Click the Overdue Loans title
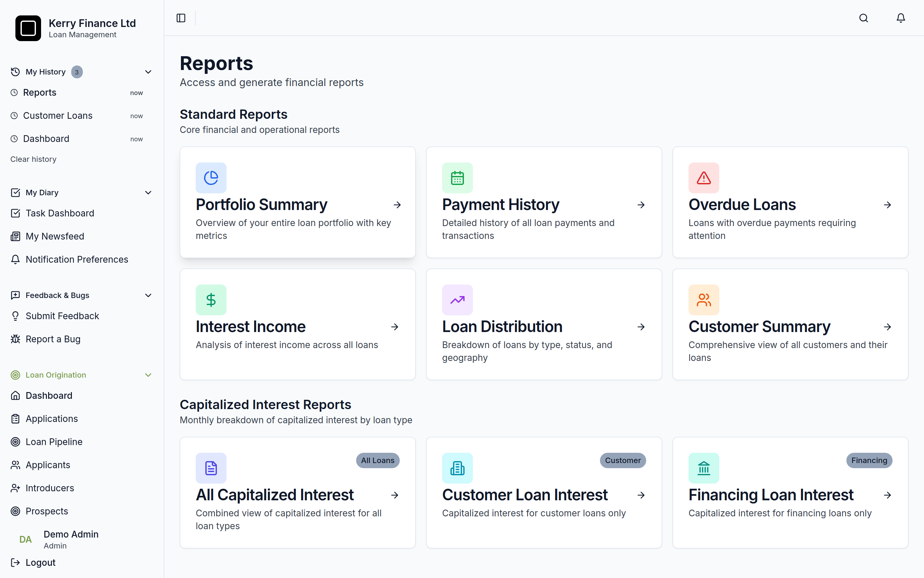The height and width of the screenshot is (578, 924). 742,205
